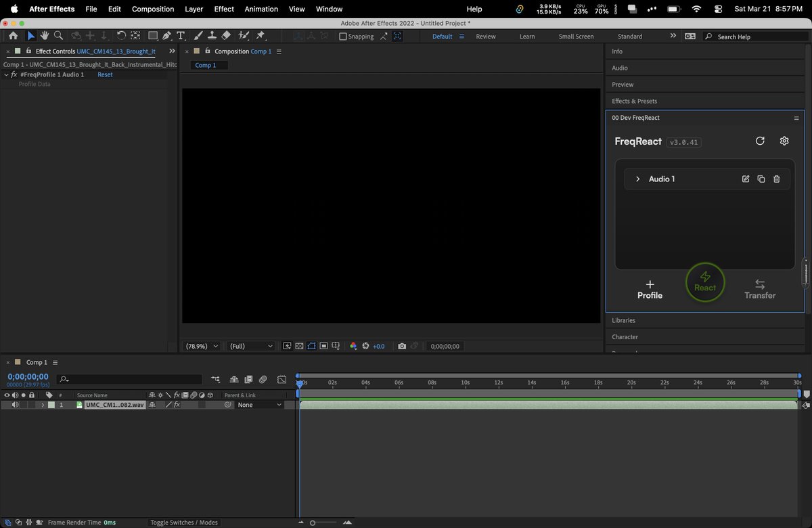
Task: Choose the Type text tool
Action: 181,36
